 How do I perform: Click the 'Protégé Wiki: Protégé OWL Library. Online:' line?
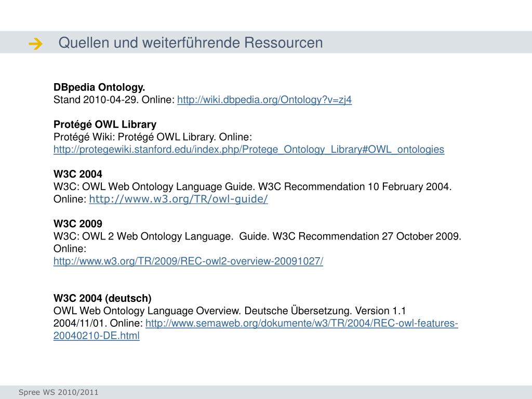(153, 137)
